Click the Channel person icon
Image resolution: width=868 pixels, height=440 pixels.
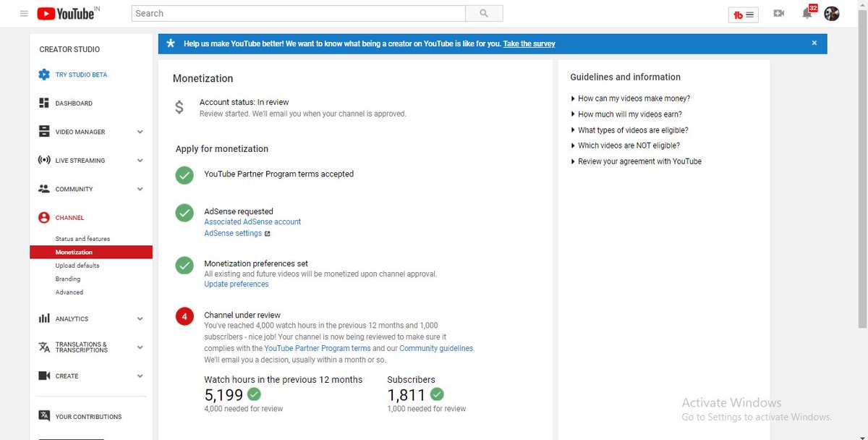click(x=44, y=217)
